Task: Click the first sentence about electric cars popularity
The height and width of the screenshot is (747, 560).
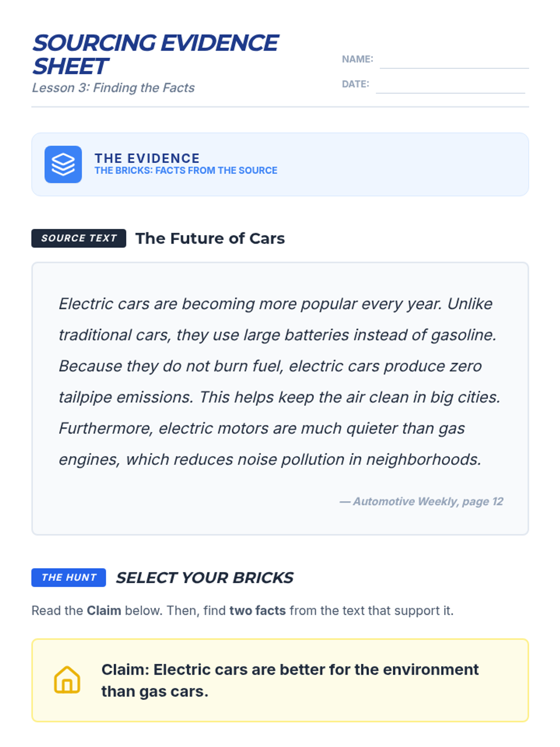Action: [x=250, y=304]
